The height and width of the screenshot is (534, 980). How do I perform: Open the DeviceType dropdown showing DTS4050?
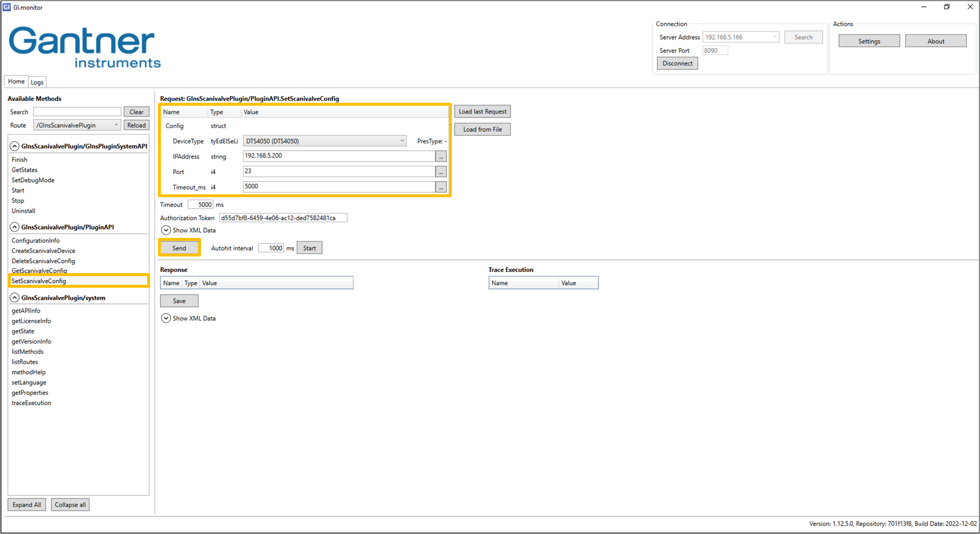(x=402, y=140)
